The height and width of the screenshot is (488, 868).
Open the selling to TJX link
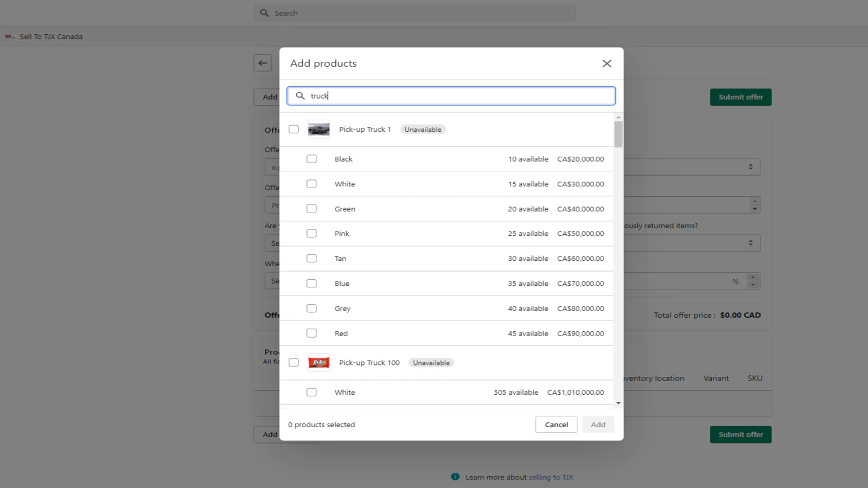551,477
